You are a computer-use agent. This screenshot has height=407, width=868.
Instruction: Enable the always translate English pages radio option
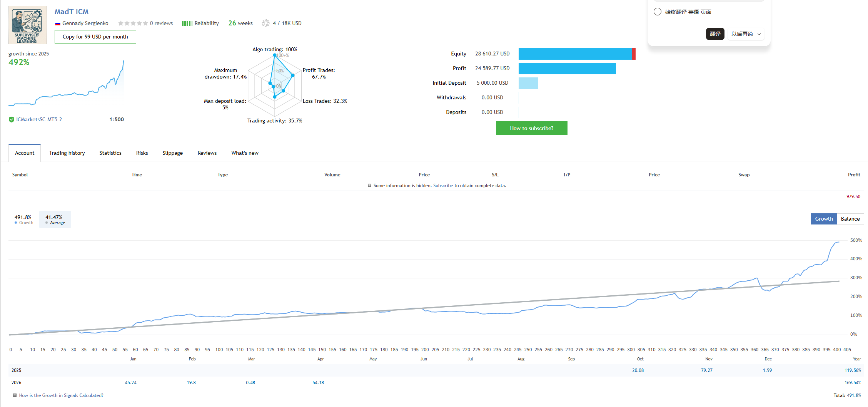(x=658, y=12)
